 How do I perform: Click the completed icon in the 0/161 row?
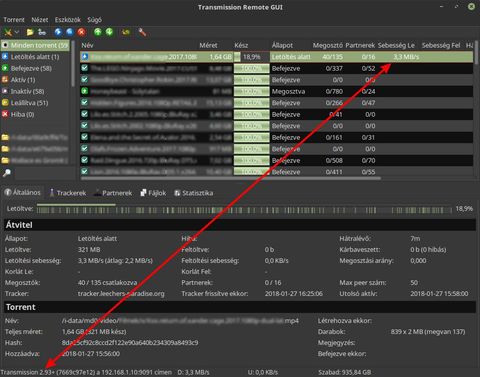[x=85, y=137]
